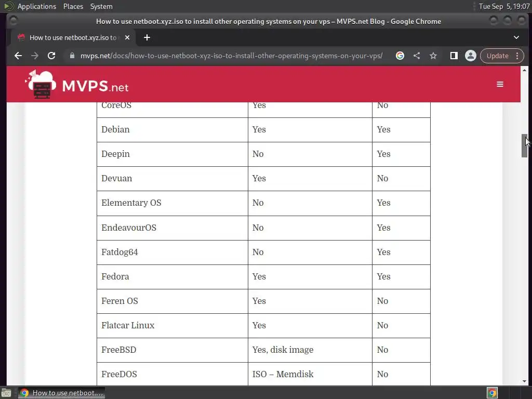Click the 'Fedora' table cell
Image resolution: width=532 pixels, height=399 pixels.
(x=172, y=277)
